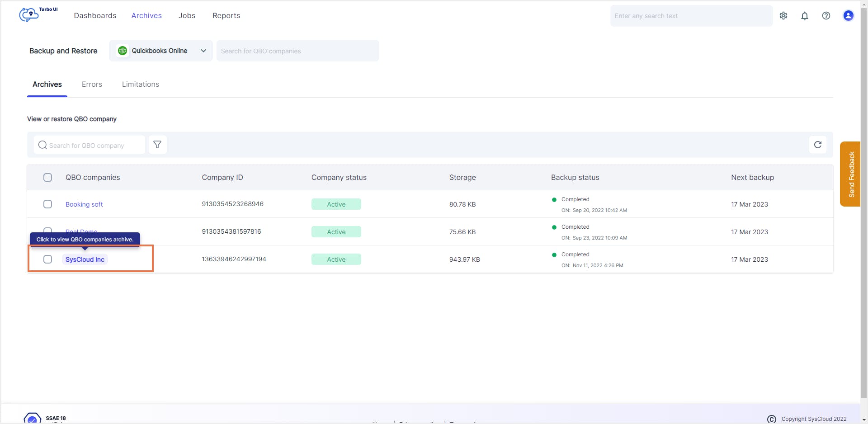
Task: Refresh the QBO company list
Action: coord(818,145)
